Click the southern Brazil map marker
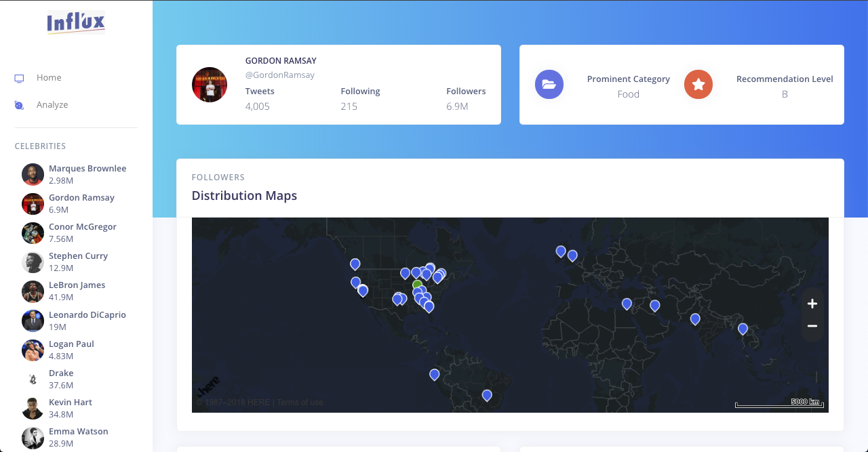The width and height of the screenshot is (868, 452). [x=487, y=395]
